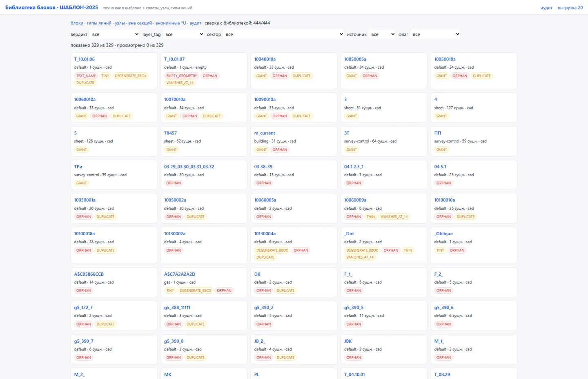This screenshot has width=588, height=379.
Task: Open sheet block 3
Action: click(x=345, y=99)
